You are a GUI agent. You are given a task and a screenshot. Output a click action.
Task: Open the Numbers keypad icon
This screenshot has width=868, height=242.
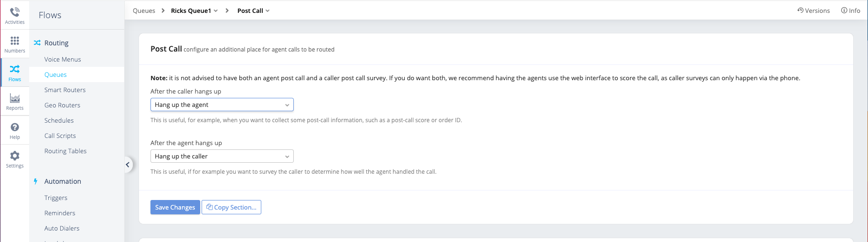pos(15,41)
